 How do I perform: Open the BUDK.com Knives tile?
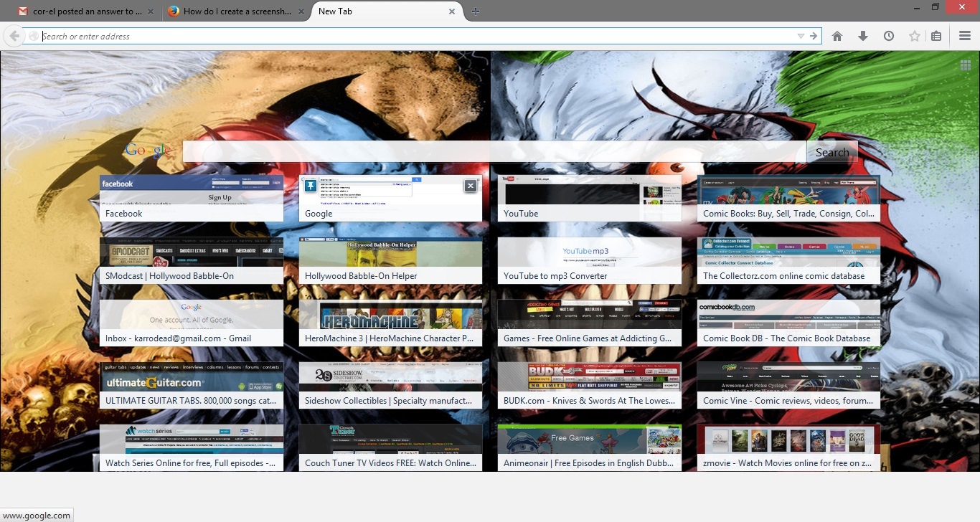coord(590,385)
